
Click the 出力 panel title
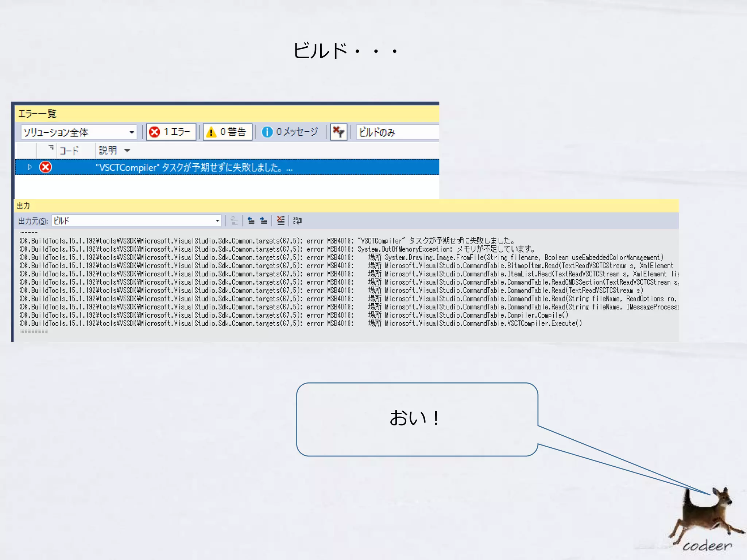tap(23, 206)
